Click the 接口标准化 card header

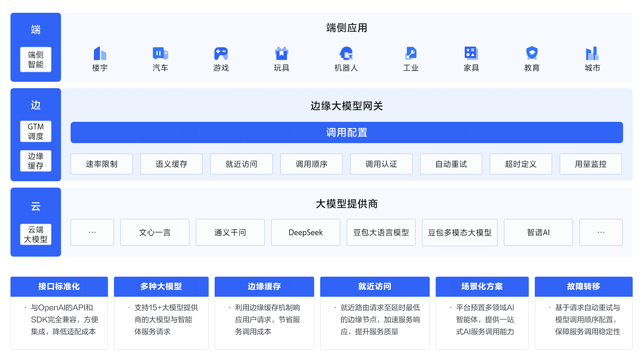coord(59,287)
